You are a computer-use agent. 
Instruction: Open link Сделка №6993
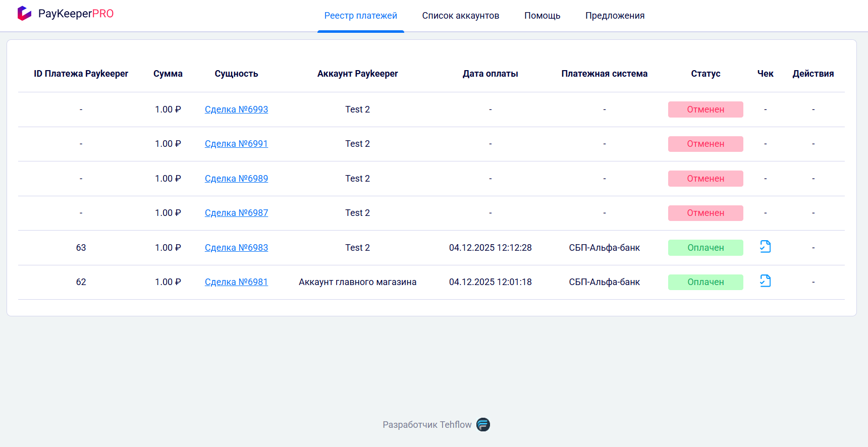(x=236, y=109)
